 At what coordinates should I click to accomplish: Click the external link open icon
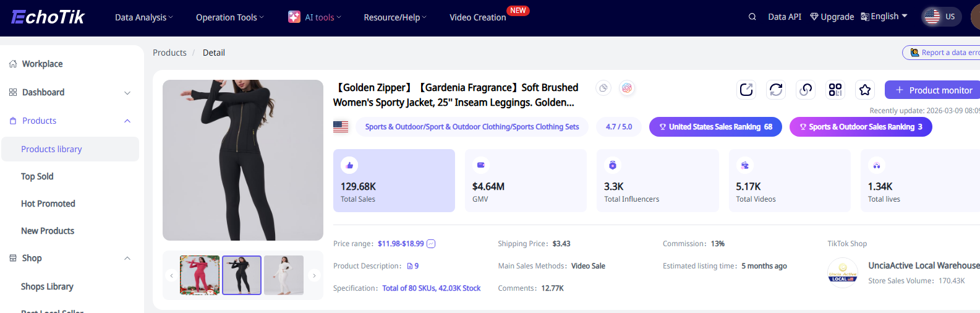click(x=746, y=90)
